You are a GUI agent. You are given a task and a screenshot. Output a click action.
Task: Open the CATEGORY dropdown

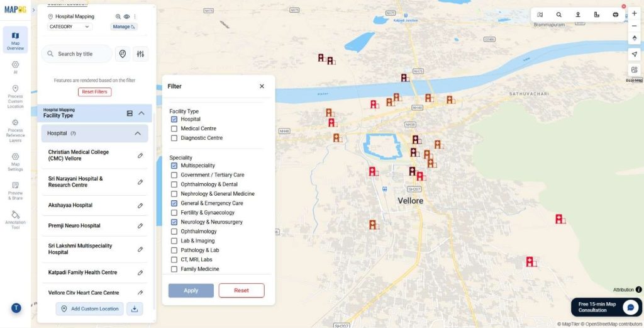70,26
